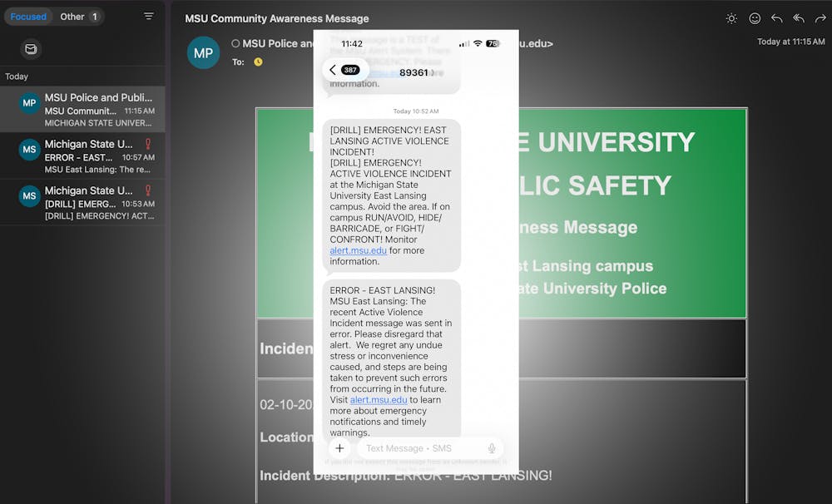Toggle the light/dark sun icon

click(x=731, y=18)
